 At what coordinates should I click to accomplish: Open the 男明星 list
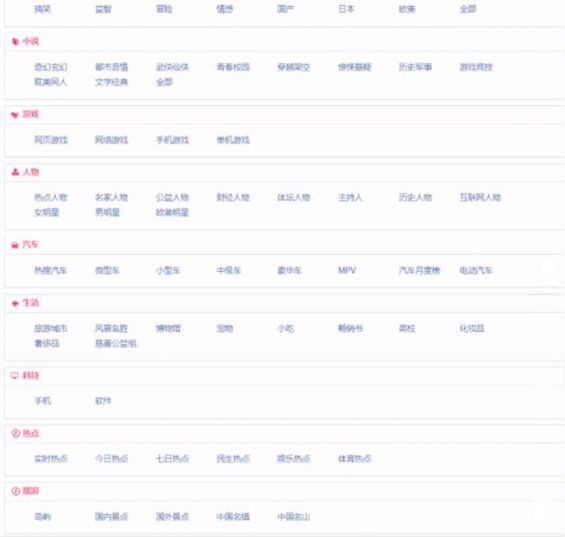click(107, 213)
